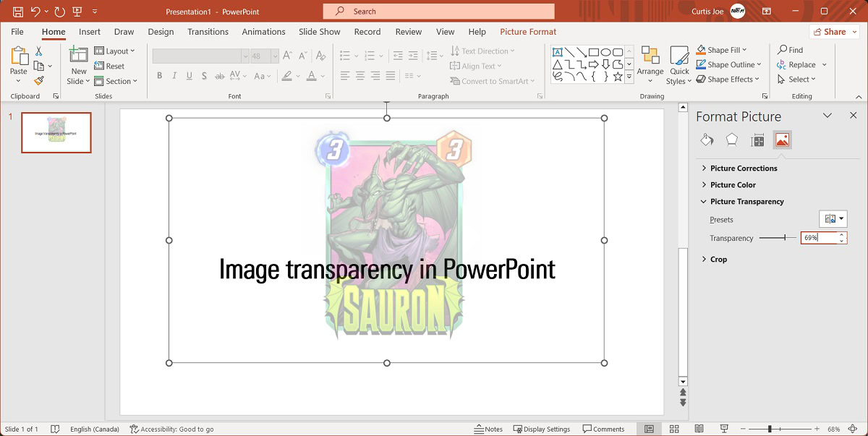Click the Replace button
The width and height of the screenshot is (868, 436).
pyautogui.click(x=801, y=65)
